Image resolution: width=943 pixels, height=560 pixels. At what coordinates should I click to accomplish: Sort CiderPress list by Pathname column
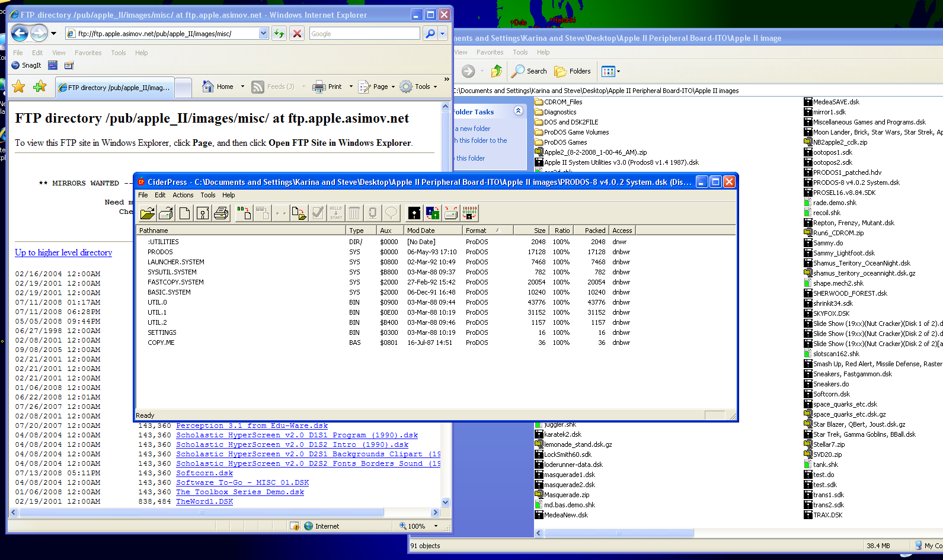tap(242, 231)
